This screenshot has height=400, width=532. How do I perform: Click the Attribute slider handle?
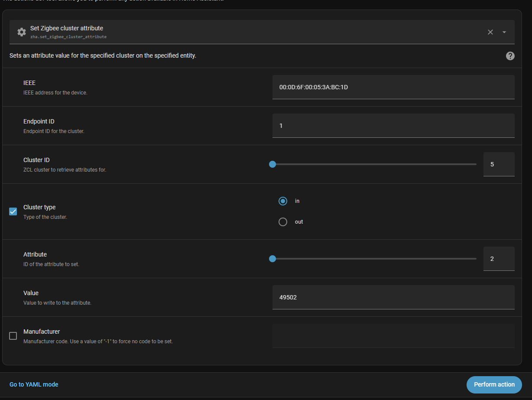tap(272, 259)
